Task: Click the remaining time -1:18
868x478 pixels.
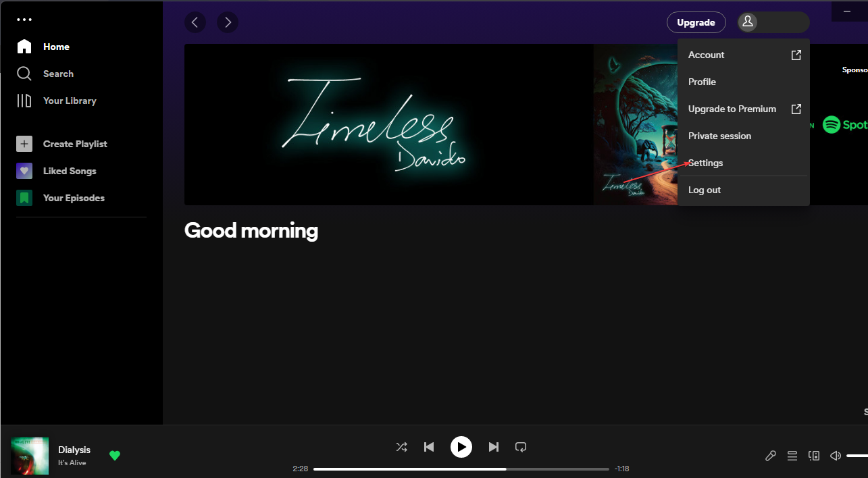Action: point(622,469)
